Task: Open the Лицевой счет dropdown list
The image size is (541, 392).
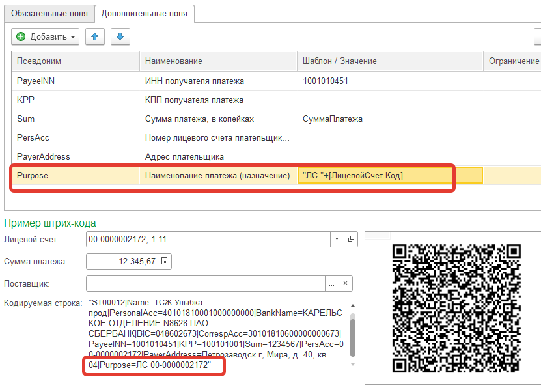Action: tap(337, 239)
